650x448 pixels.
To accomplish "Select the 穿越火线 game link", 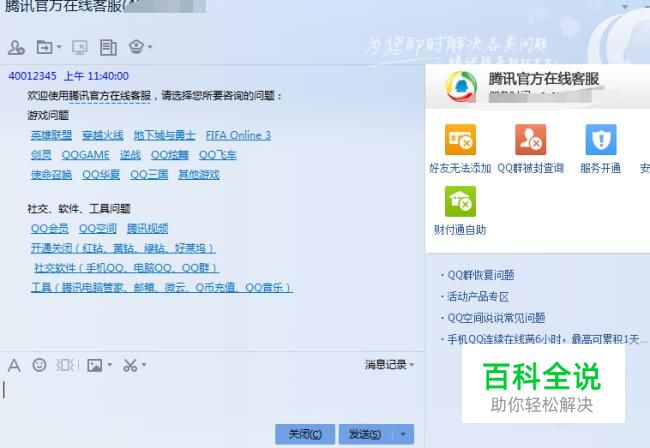I will 103,135.
